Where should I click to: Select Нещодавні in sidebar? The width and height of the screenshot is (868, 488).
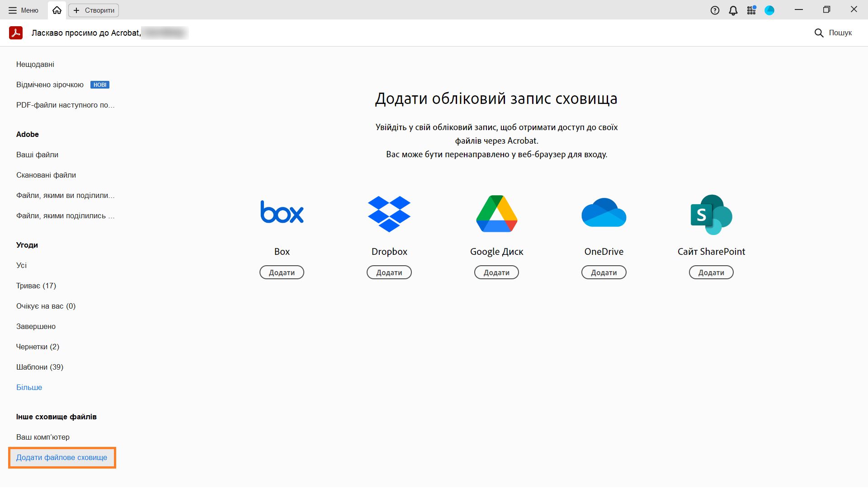click(35, 64)
